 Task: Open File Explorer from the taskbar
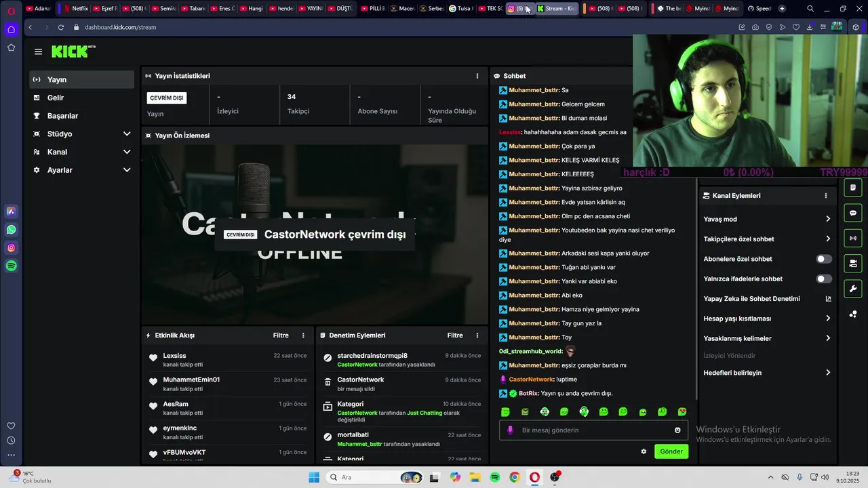tap(475, 477)
